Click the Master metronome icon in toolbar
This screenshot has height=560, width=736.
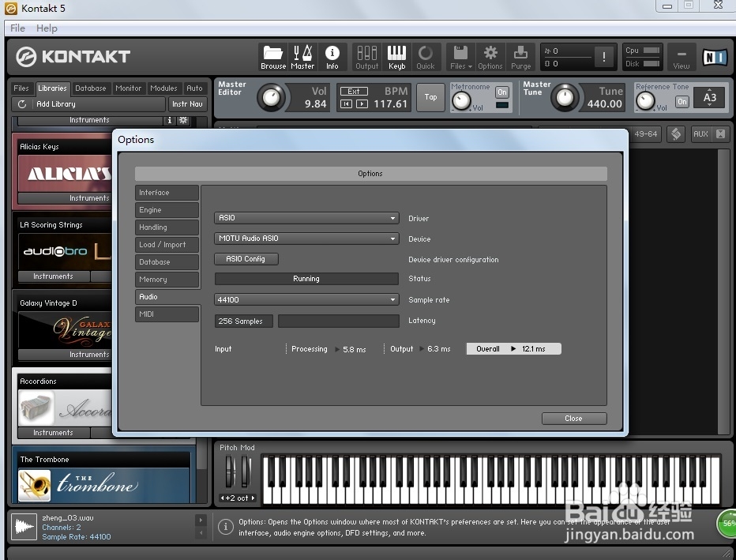pos(302,57)
